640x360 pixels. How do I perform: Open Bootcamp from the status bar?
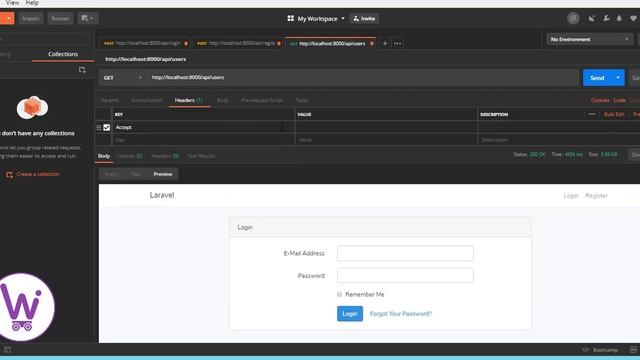coord(600,350)
